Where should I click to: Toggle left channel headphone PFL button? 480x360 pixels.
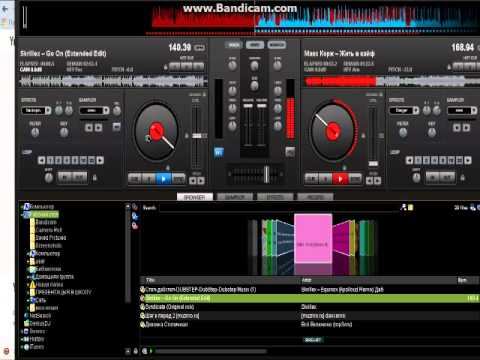218,152
